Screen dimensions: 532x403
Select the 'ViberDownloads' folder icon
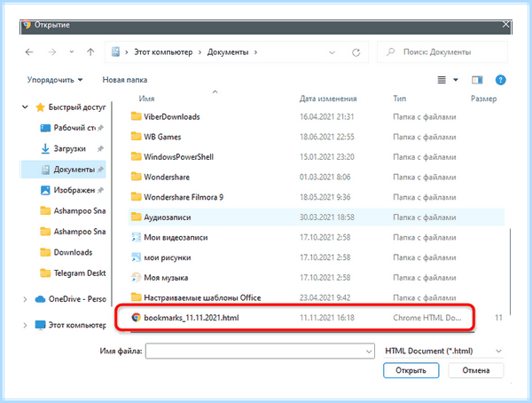click(x=136, y=116)
